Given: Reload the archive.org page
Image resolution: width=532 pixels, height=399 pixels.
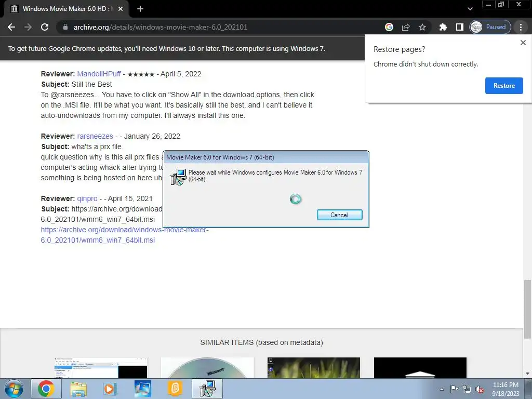Looking at the screenshot, I should click(45, 27).
